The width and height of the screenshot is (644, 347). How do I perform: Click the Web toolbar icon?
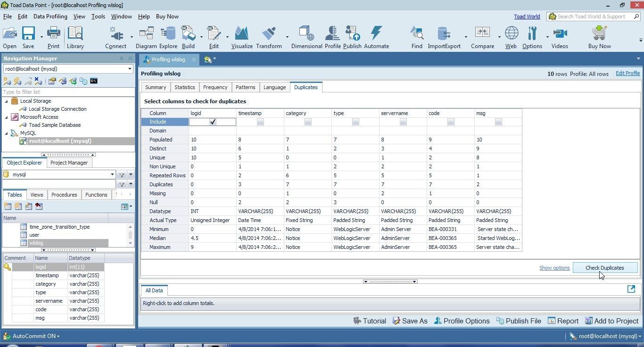511,38
